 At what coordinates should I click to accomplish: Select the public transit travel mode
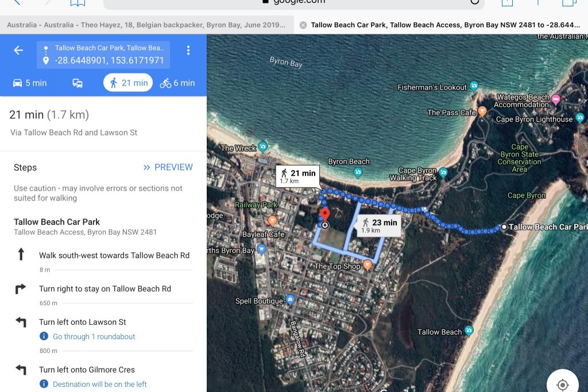point(78,83)
